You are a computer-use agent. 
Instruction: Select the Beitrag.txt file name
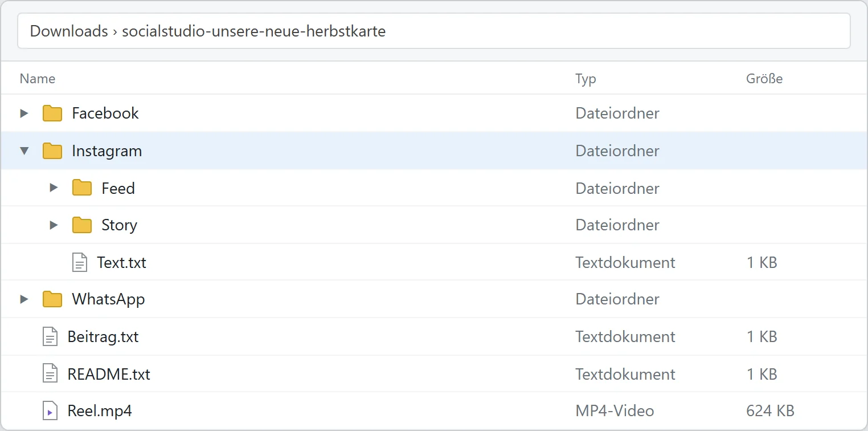click(x=103, y=336)
